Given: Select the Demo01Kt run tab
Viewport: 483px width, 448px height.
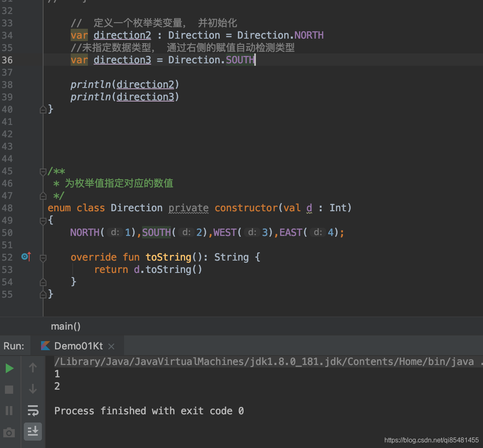Looking at the screenshot, I should 78,346.
